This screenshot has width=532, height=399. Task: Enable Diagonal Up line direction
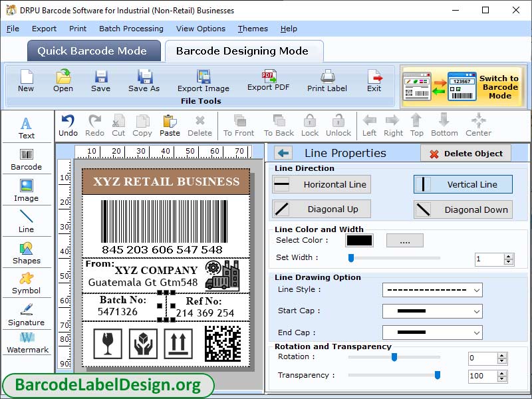321,209
